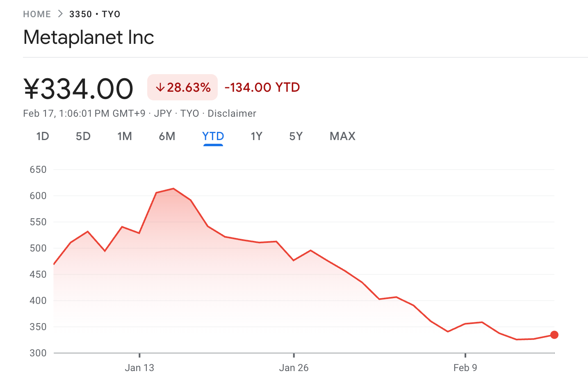
Task: Switch to the 1D time range
Action: [43, 136]
